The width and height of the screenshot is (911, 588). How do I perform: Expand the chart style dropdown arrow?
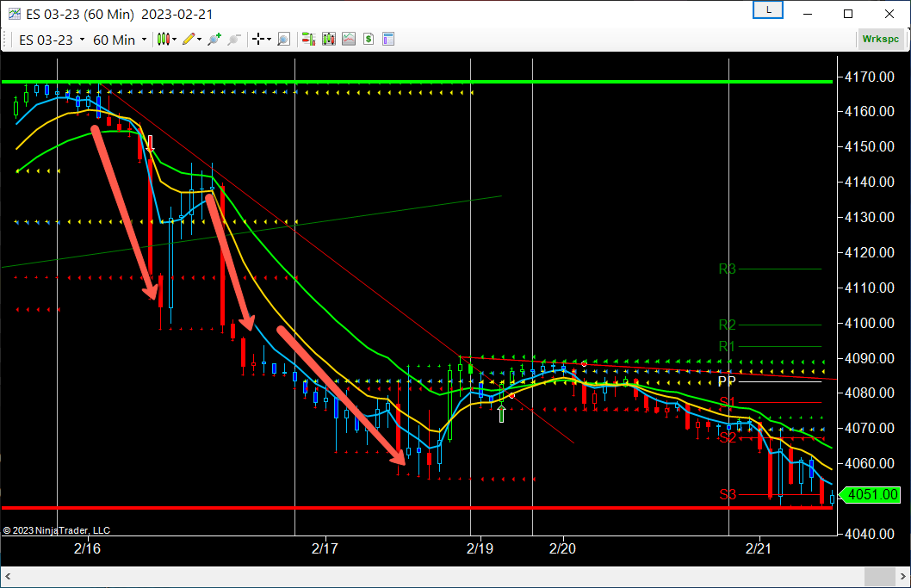pyautogui.click(x=174, y=40)
